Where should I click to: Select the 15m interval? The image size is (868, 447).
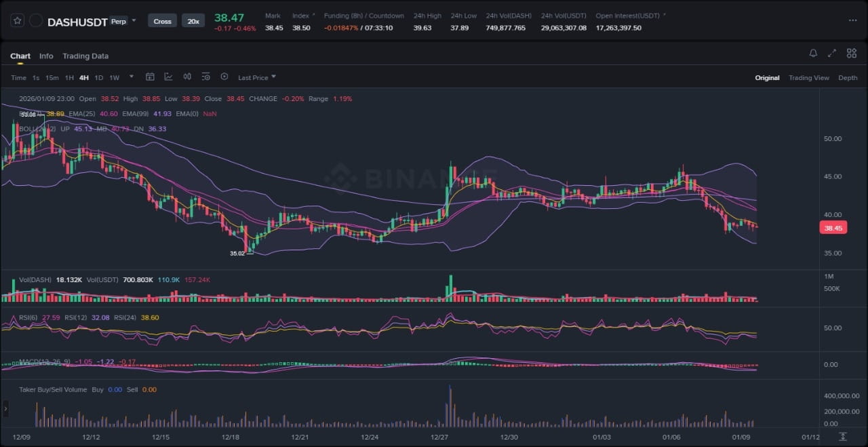[x=52, y=77]
